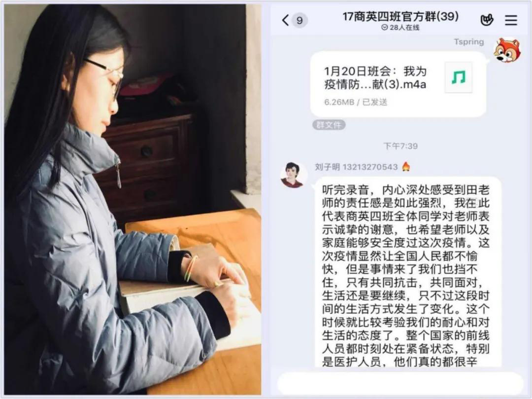Tap the group title 17商英四班官方群(39)
Screen dimensions: 532x399
coord(400,16)
